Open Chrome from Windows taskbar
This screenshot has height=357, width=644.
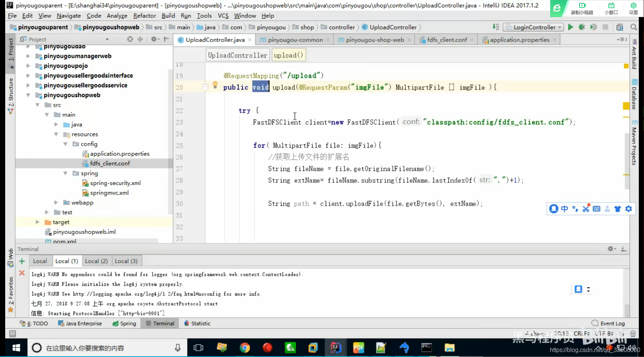coord(245,348)
